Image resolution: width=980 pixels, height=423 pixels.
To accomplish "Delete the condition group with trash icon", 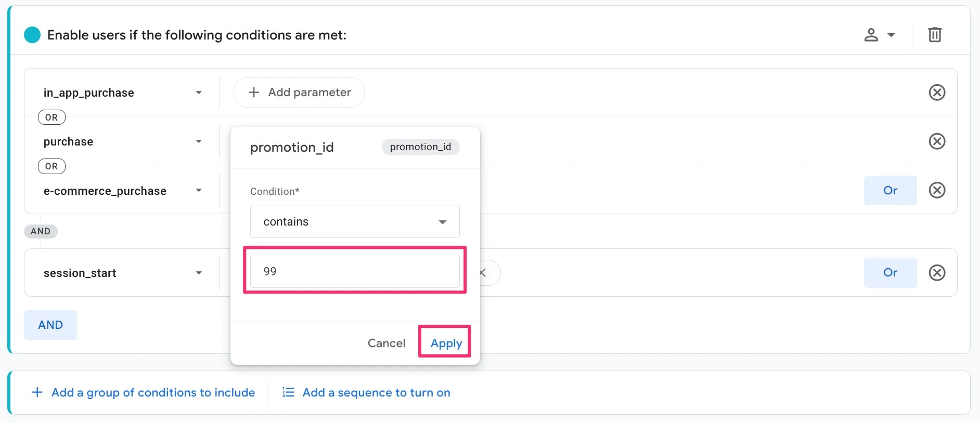I will [935, 35].
